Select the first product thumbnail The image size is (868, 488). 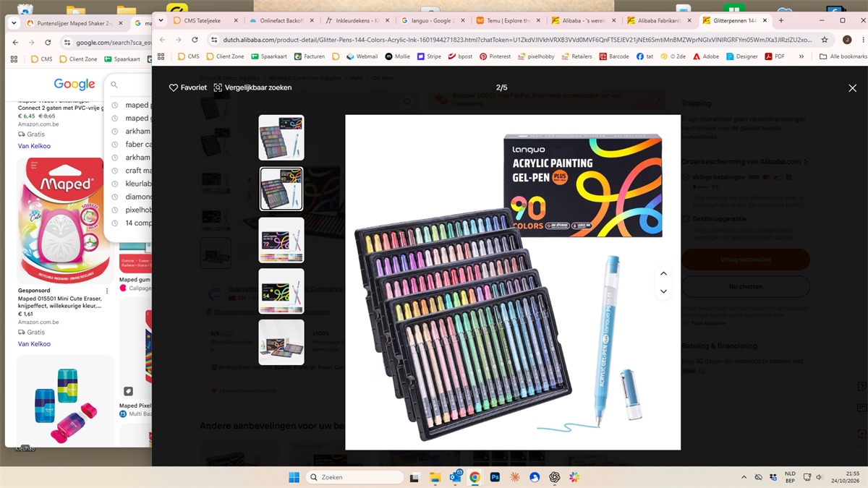point(281,137)
